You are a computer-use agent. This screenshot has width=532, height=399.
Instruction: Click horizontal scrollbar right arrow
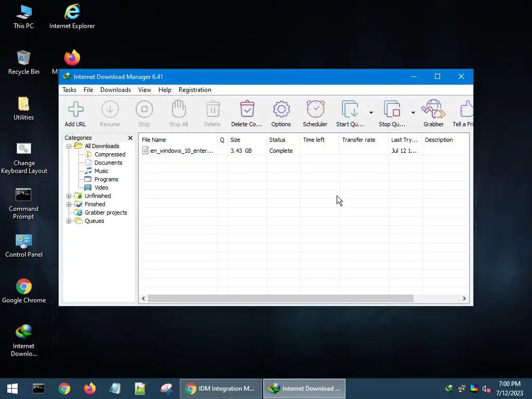click(464, 299)
